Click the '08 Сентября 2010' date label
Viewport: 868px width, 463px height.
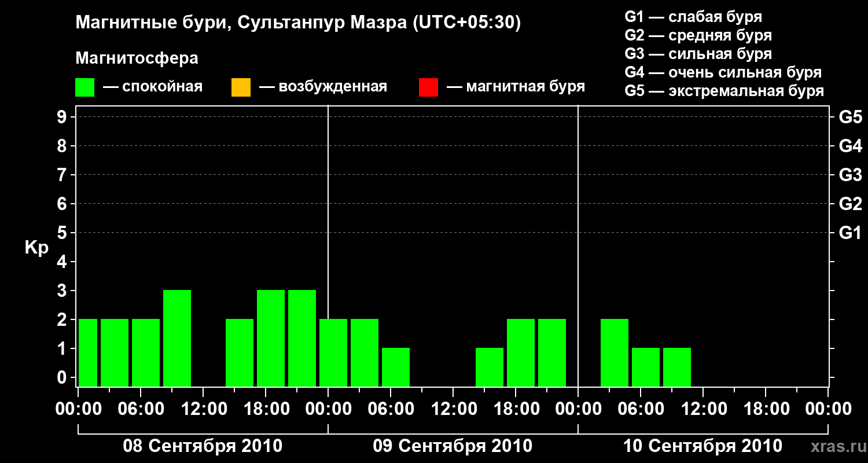203,446
